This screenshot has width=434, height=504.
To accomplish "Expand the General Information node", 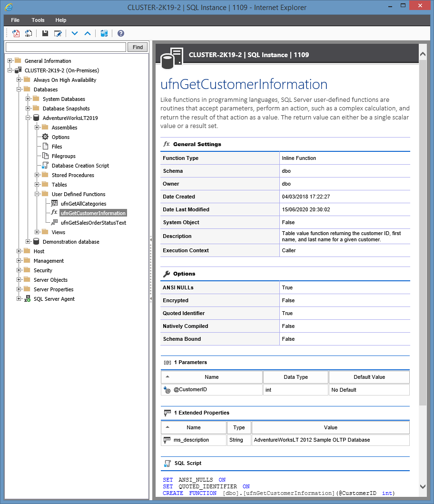I will (x=10, y=61).
